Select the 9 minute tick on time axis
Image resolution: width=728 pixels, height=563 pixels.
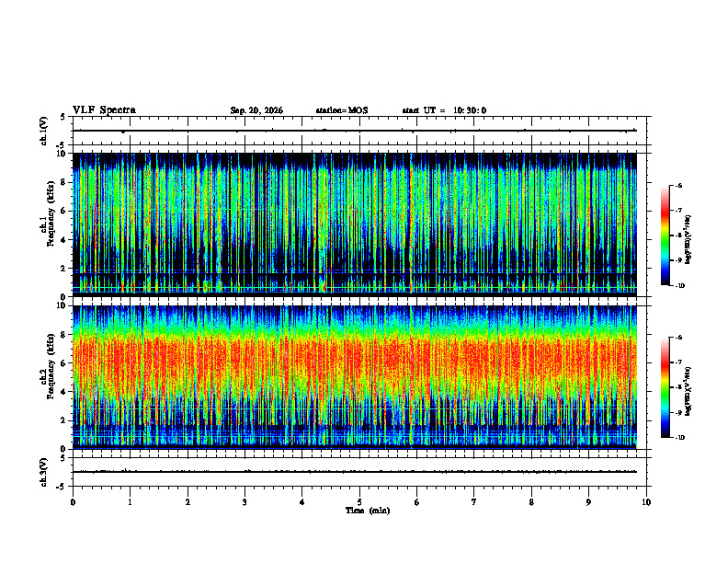[x=588, y=502]
